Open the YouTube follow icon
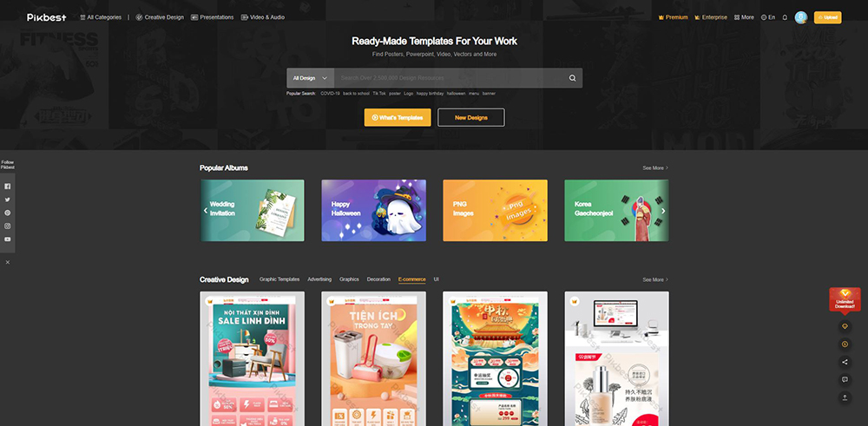The image size is (868, 426). [8, 239]
